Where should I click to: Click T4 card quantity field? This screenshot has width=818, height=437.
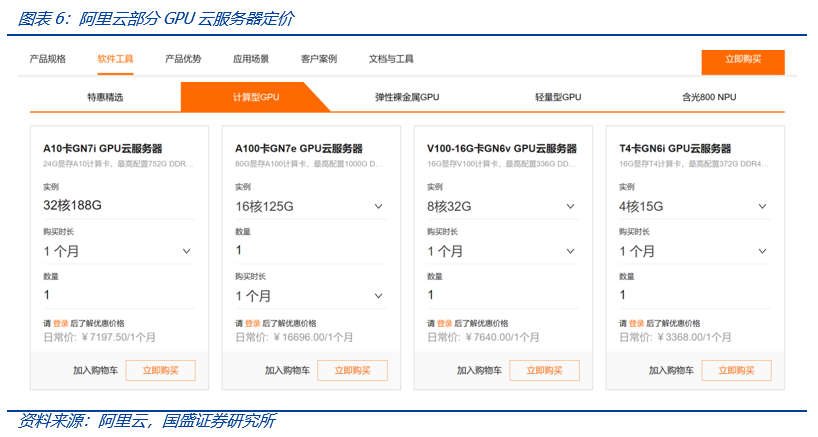[695, 295]
